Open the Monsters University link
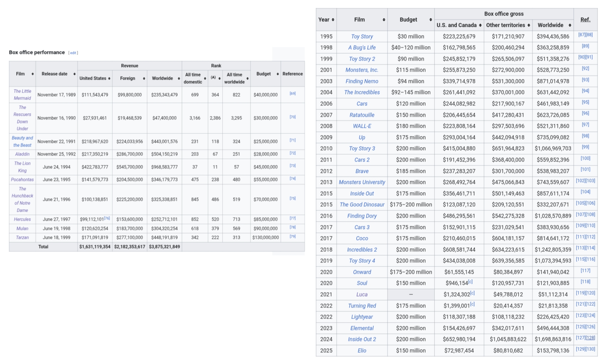This screenshot has width=605, height=364. tap(362, 182)
